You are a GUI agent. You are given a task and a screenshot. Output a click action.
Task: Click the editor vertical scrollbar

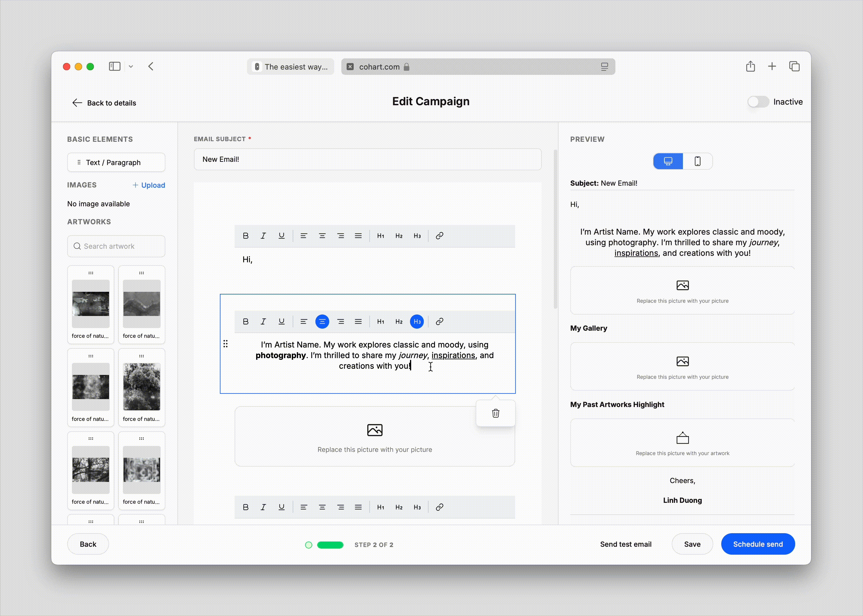click(555, 229)
